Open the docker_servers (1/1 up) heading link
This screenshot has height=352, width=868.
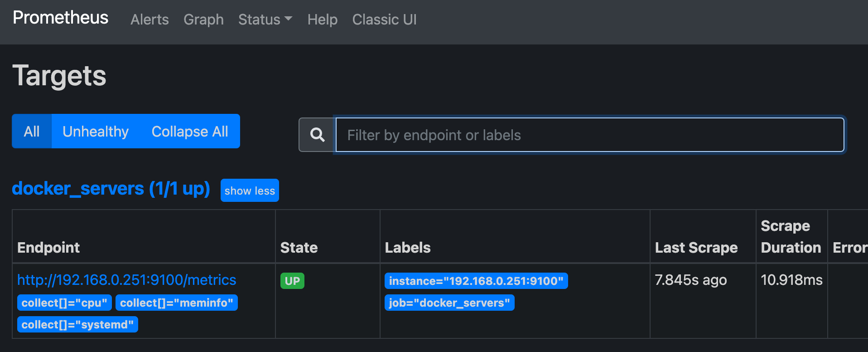[111, 189]
